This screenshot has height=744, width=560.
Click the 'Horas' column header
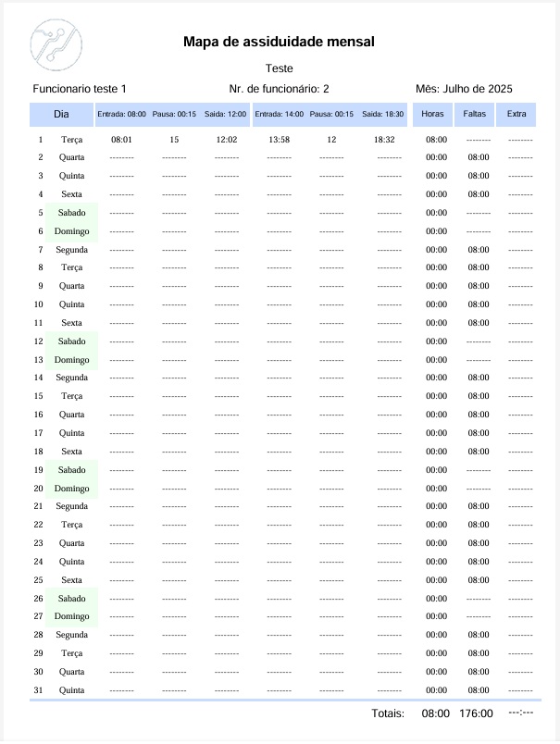432,114
